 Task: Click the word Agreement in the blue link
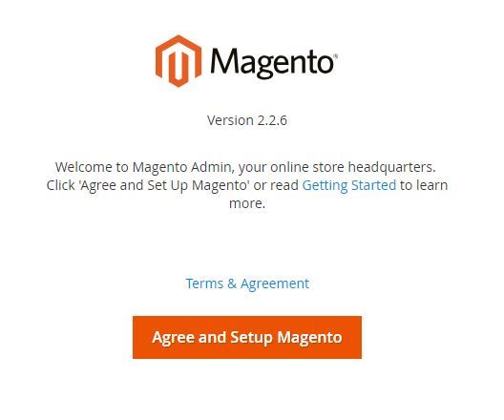coord(275,284)
